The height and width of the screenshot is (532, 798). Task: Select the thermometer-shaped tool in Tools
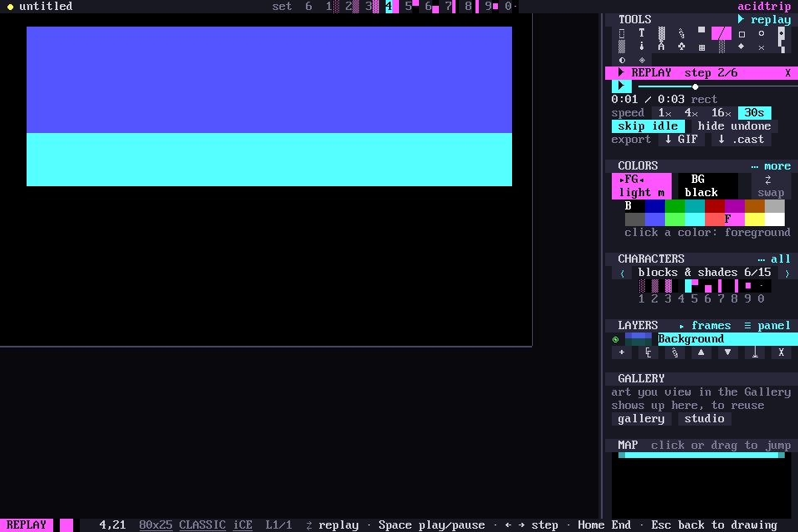coord(641,47)
